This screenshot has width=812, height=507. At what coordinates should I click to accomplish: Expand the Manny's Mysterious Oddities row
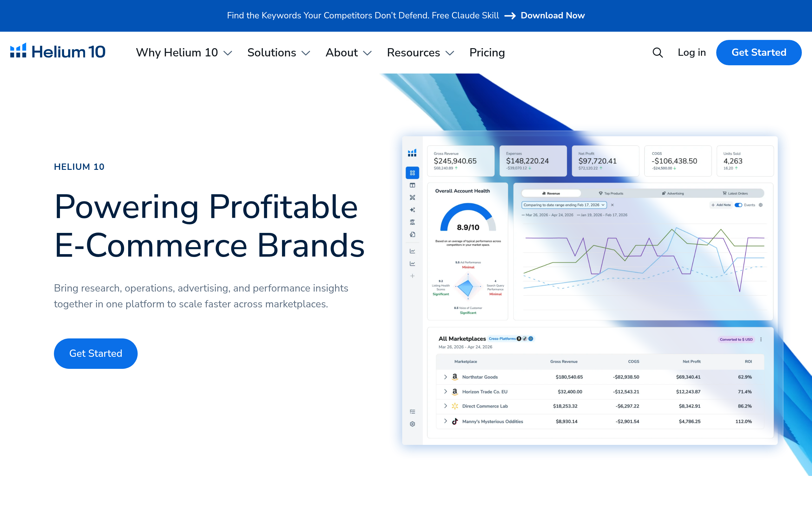(x=445, y=421)
